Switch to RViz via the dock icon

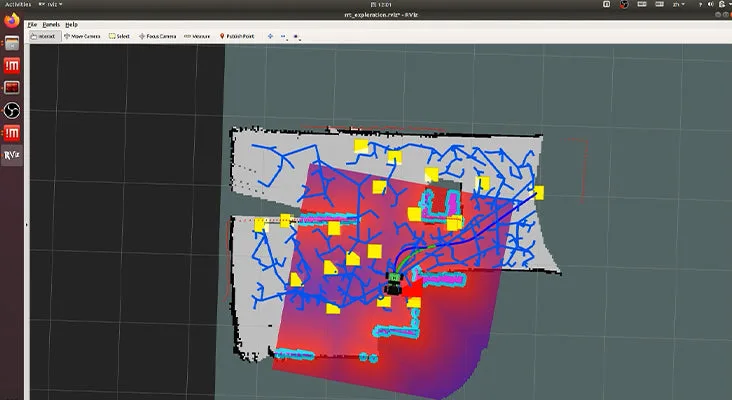click(x=12, y=155)
